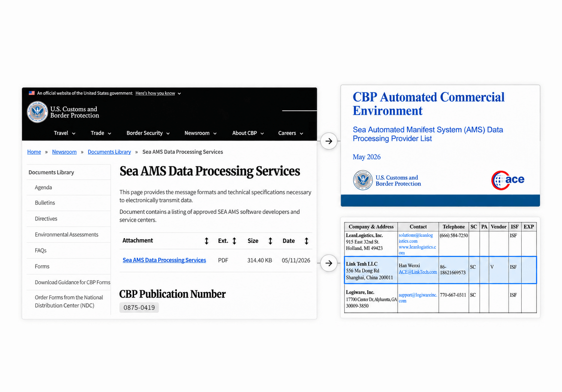The image size is (562, 392).
Task: Open Agenda in the sidebar
Action: [43, 187]
